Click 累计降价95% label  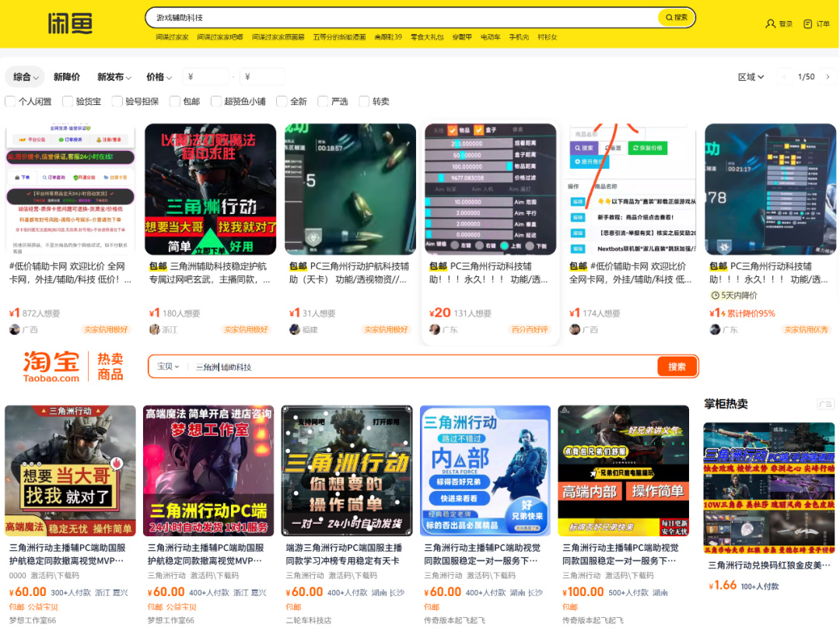751,314
